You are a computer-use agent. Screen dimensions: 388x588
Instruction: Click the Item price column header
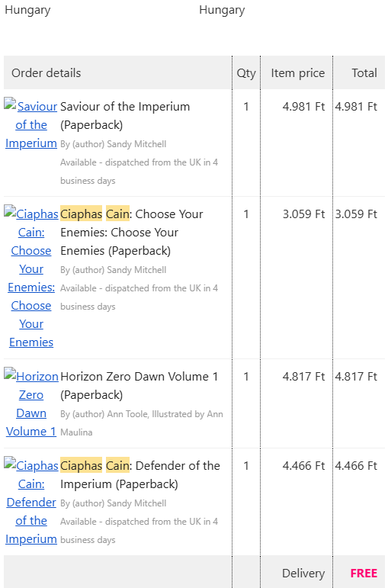298,72
